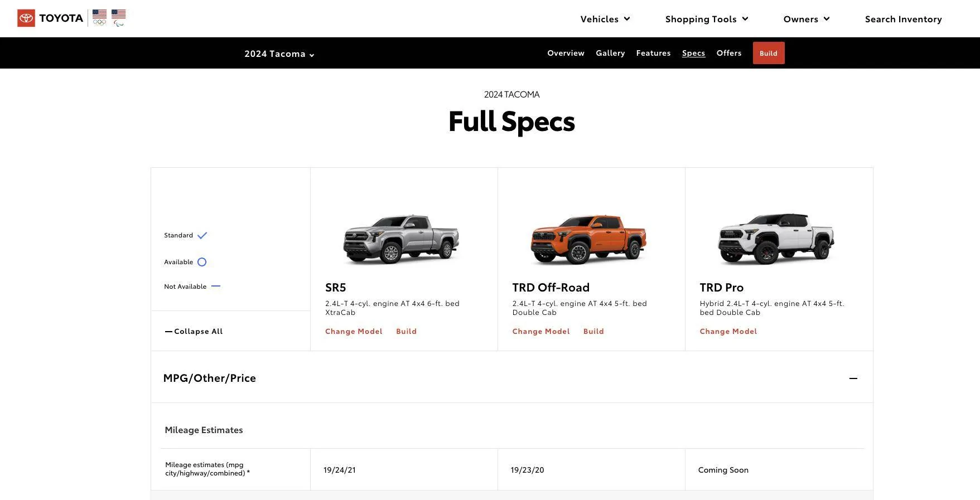Click the Toyota logo
The height and width of the screenshot is (500, 980).
click(x=50, y=18)
